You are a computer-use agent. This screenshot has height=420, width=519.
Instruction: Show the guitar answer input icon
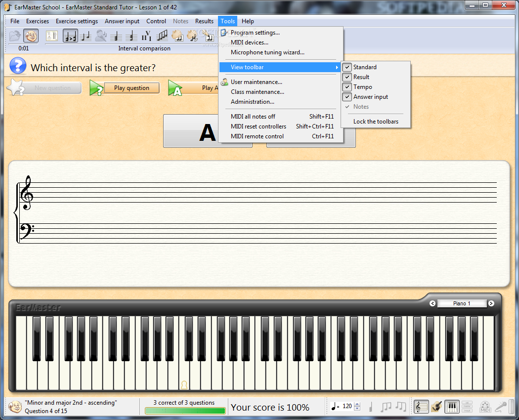pyautogui.click(x=436, y=407)
